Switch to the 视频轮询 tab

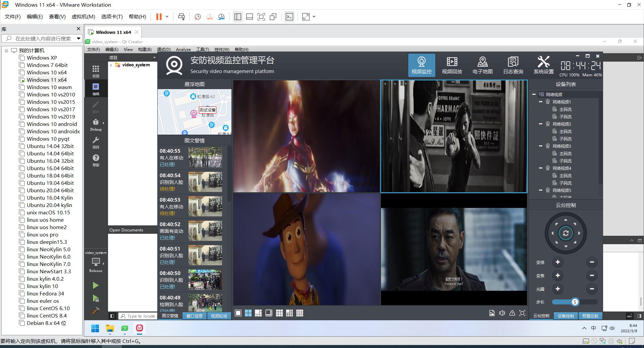coord(219,316)
